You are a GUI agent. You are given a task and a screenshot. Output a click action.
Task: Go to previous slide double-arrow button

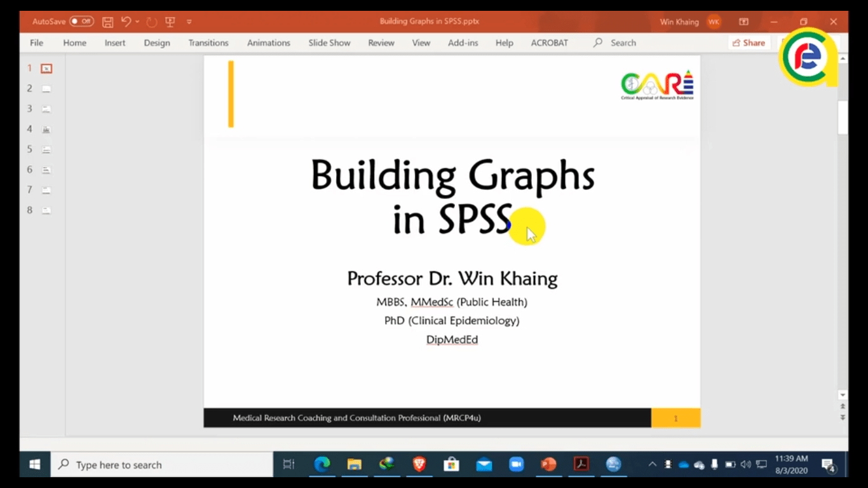pyautogui.click(x=843, y=406)
